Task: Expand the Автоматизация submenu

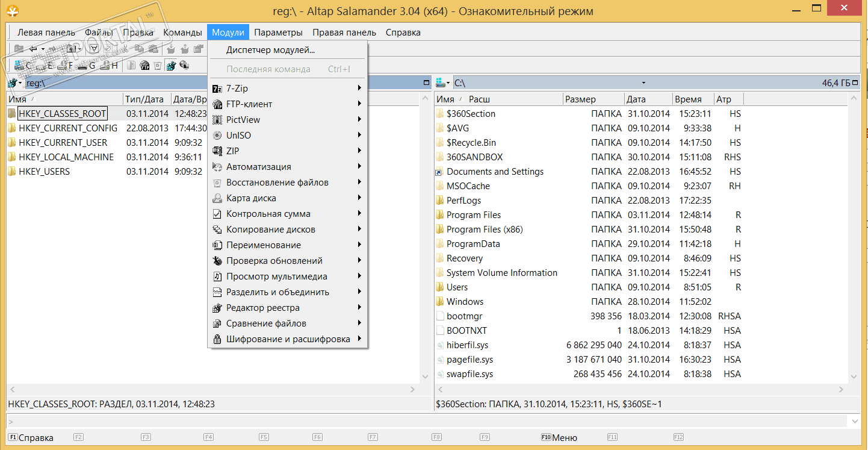Action: [x=288, y=166]
